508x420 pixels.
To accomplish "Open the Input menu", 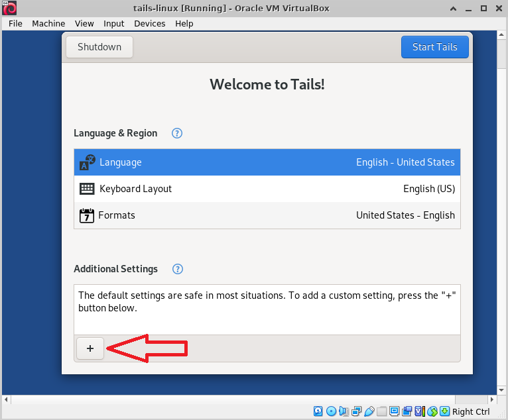I will (113, 24).
